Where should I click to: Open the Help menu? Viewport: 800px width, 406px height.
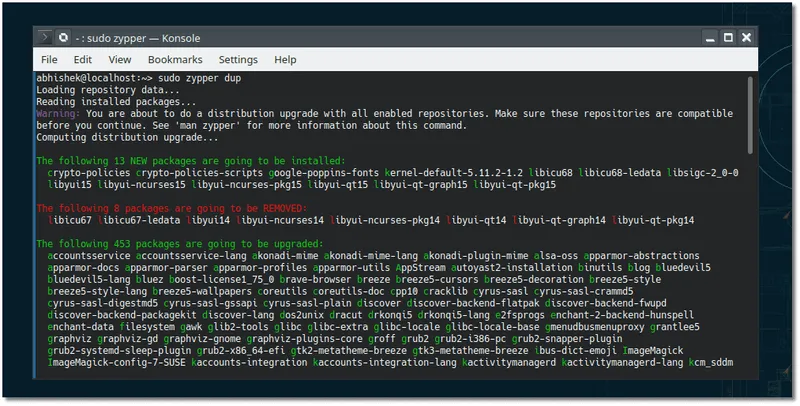click(285, 60)
